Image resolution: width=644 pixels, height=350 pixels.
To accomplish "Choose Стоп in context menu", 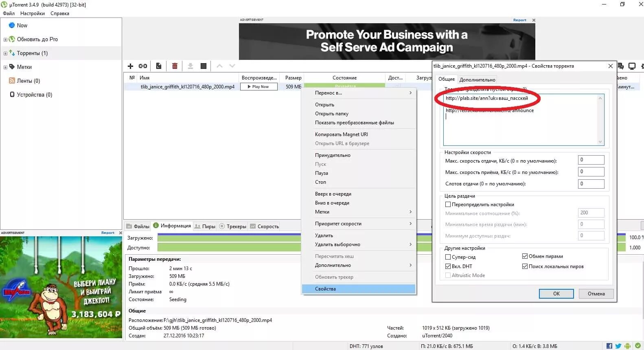I will (359, 182).
